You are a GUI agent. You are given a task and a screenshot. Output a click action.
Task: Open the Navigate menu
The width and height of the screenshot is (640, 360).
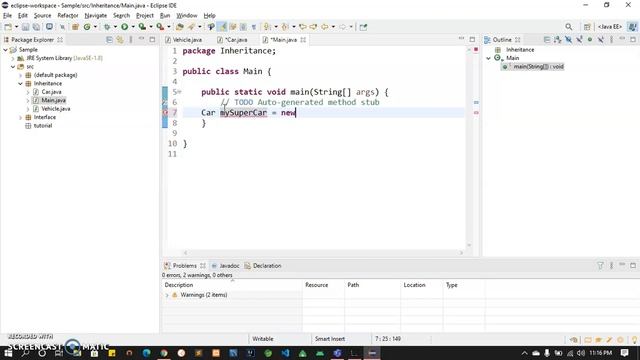96,16
